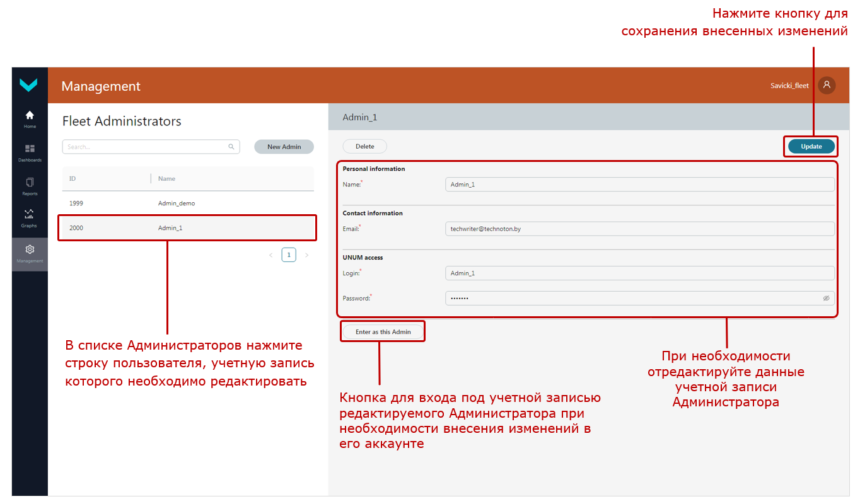
Task: Click the previous page chevron arrow
Action: pyautogui.click(x=270, y=255)
